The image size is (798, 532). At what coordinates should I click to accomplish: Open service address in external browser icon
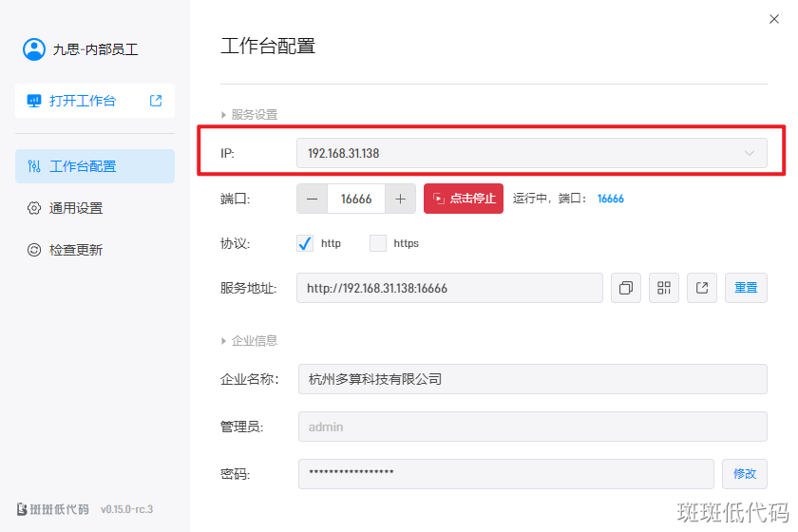click(702, 288)
